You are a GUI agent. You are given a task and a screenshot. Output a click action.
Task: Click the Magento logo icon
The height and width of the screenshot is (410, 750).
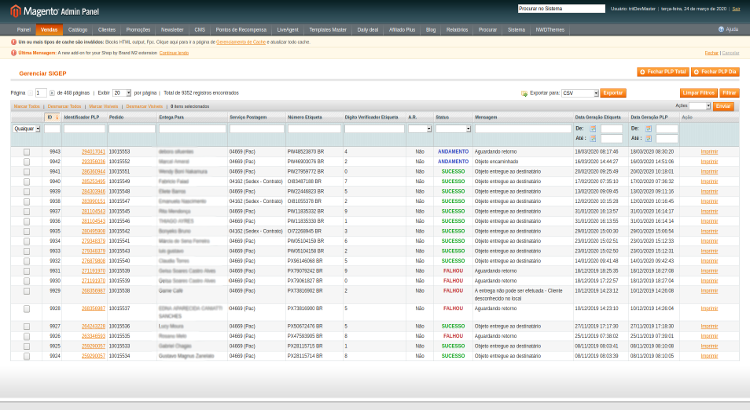pyautogui.click(x=16, y=11)
